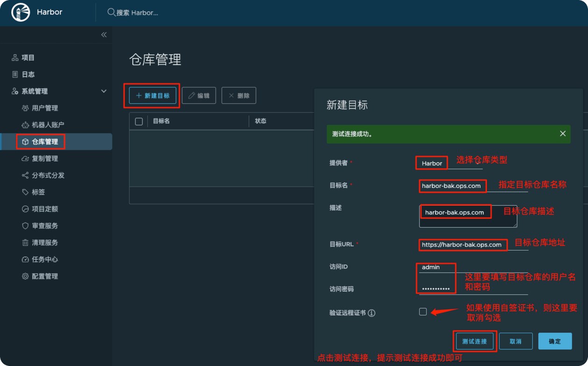This screenshot has height=366, width=588.
Task: Click the 机器人账户 robot icon
Action: pos(25,125)
